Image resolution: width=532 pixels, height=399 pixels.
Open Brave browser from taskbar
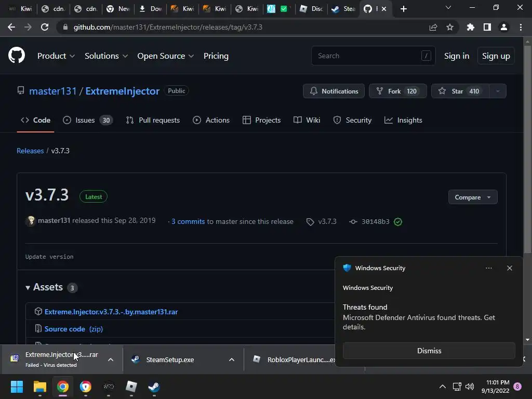pos(86,387)
